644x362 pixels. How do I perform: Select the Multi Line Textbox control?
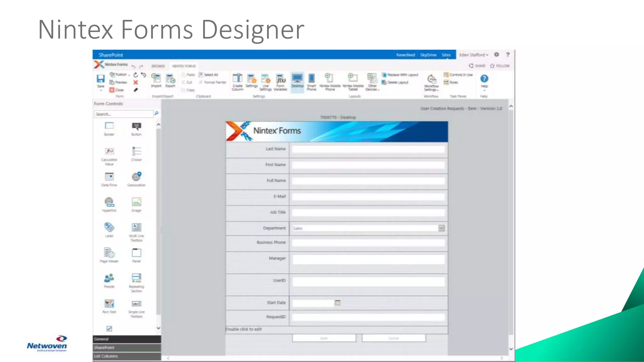pyautogui.click(x=136, y=232)
